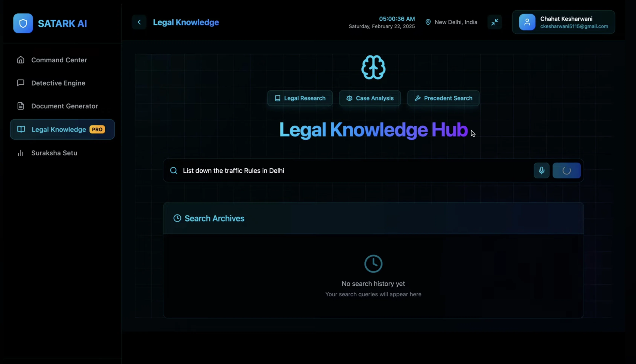The width and height of the screenshot is (636, 364).
Task: Click 'Your search queries will appear here'
Action: 373,294
